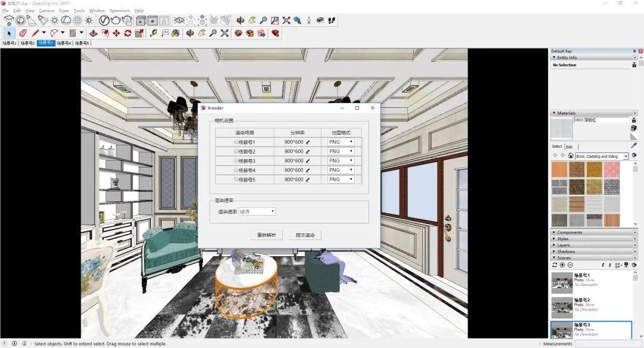Activate the Push/Pull tool
Viewport: 644px width, 348px height.
coord(93,33)
